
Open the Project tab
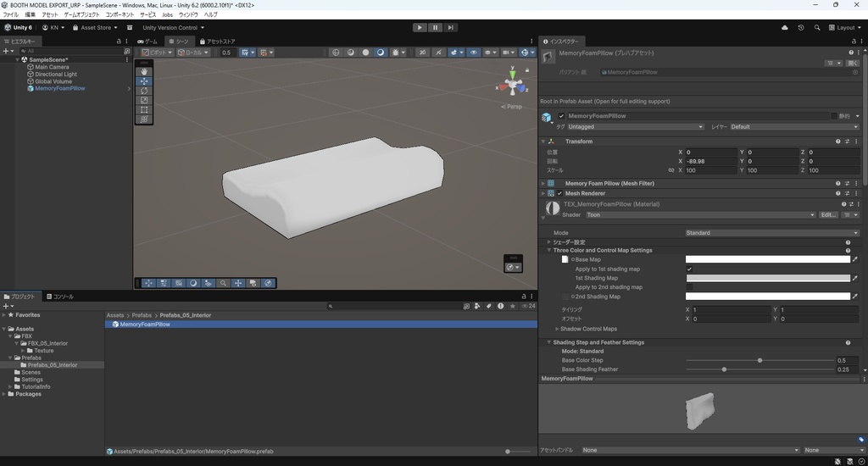[20, 297]
